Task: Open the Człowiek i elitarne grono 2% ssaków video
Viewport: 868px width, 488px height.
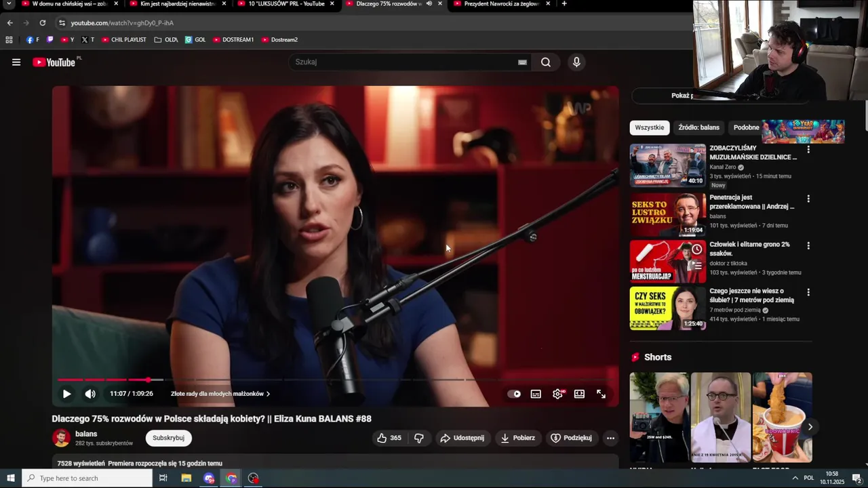Action: [x=749, y=249]
